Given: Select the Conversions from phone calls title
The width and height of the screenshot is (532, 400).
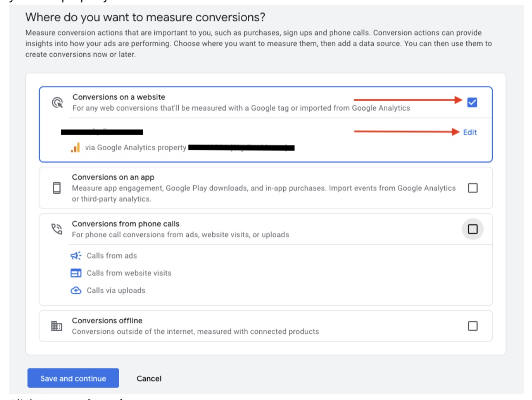Looking at the screenshot, I should coord(125,224).
